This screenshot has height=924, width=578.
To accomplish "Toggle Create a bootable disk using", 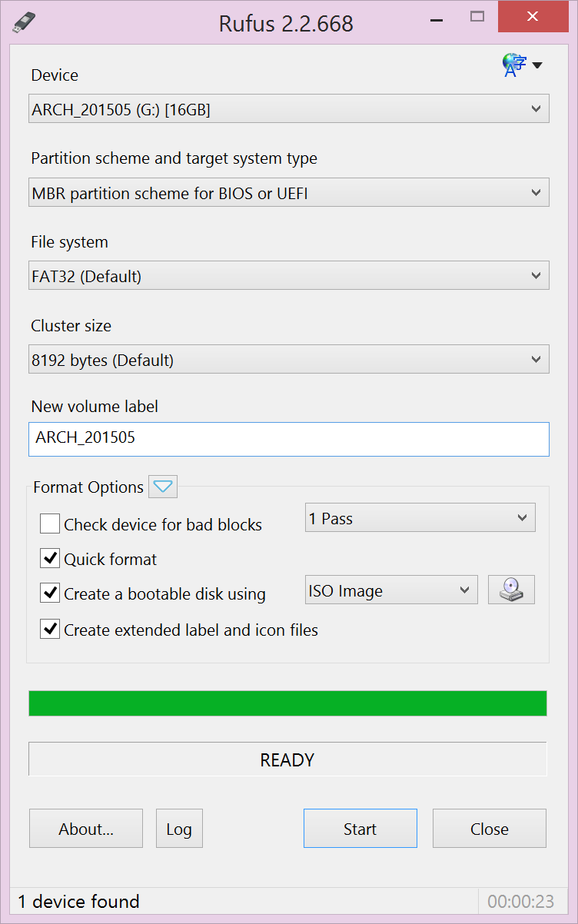I will click(x=50, y=593).
